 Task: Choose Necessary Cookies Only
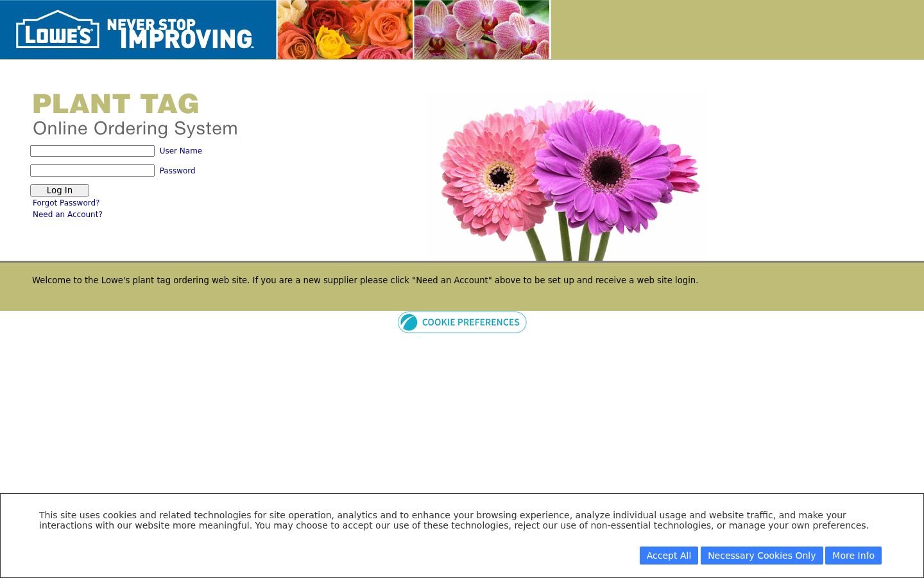pyautogui.click(x=762, y=556)
